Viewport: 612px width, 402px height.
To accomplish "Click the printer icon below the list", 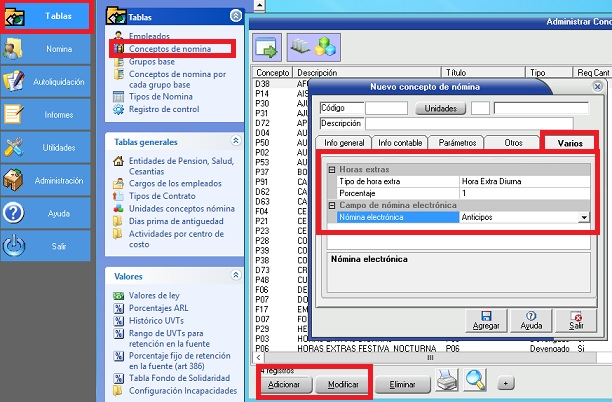I will click(x=447, y=382).
